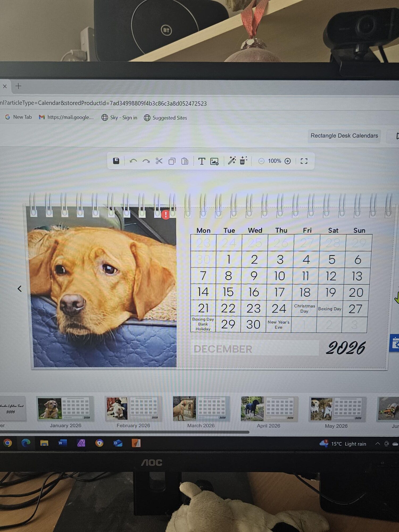Select the April 2026 page thumbnail
Screen dimensions: 399x532
coord(269,409)
